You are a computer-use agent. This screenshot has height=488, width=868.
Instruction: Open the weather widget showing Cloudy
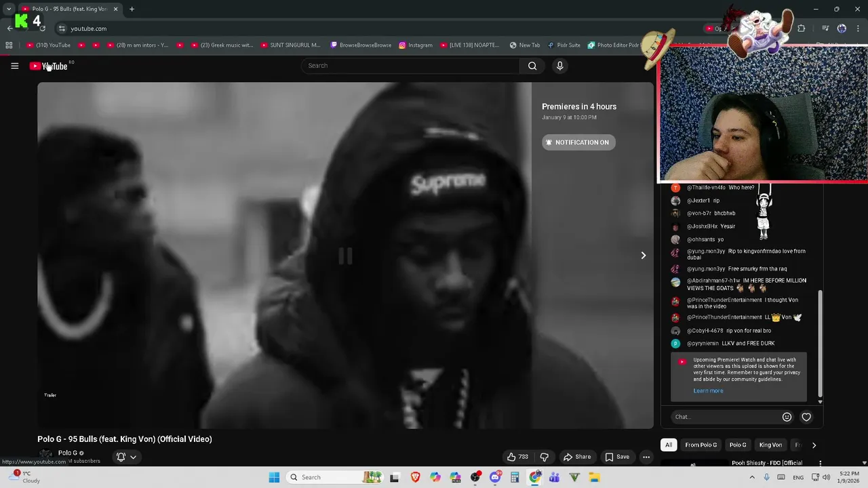(24, 477)
